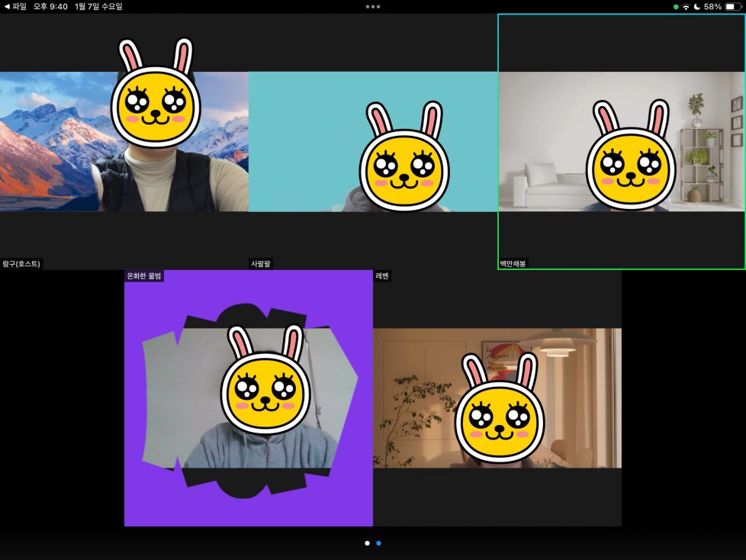Tap the crescent moon Focus icon
The image size is (746, 560).
(697, 6)
